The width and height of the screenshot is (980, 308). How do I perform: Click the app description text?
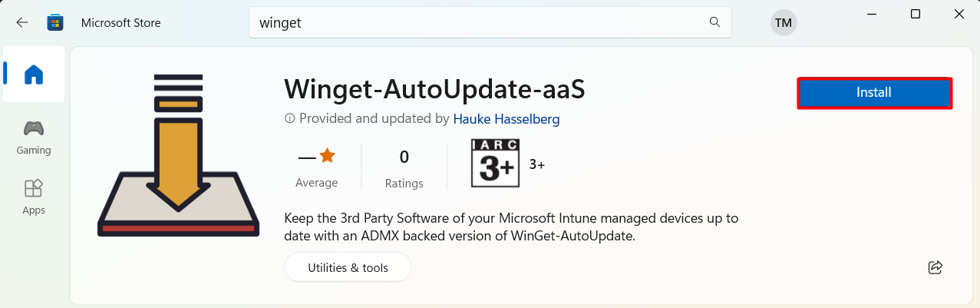click(510, 227)
